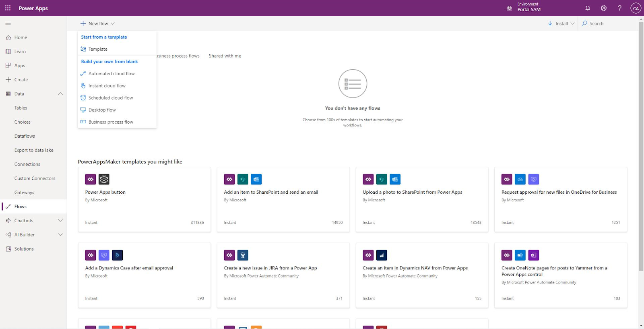Choose Automated cloud flow
This screenshot has height=329, width=644.
pyautogui.click(x=117, y=74)
